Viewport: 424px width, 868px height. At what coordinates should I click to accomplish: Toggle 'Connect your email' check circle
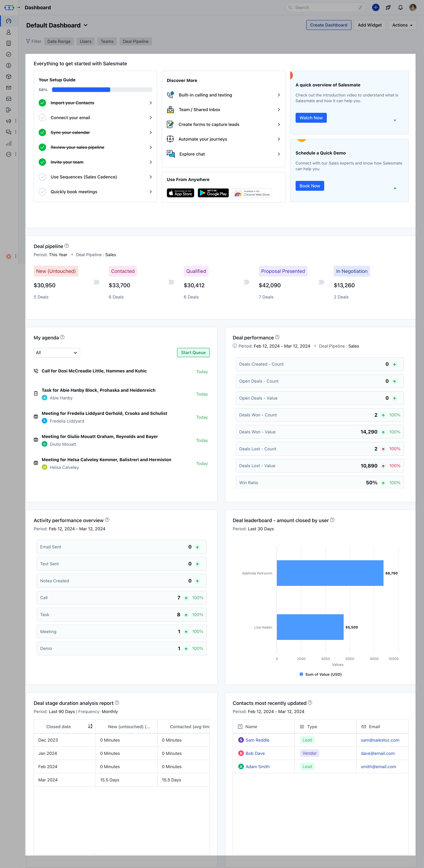pos(42,118)
